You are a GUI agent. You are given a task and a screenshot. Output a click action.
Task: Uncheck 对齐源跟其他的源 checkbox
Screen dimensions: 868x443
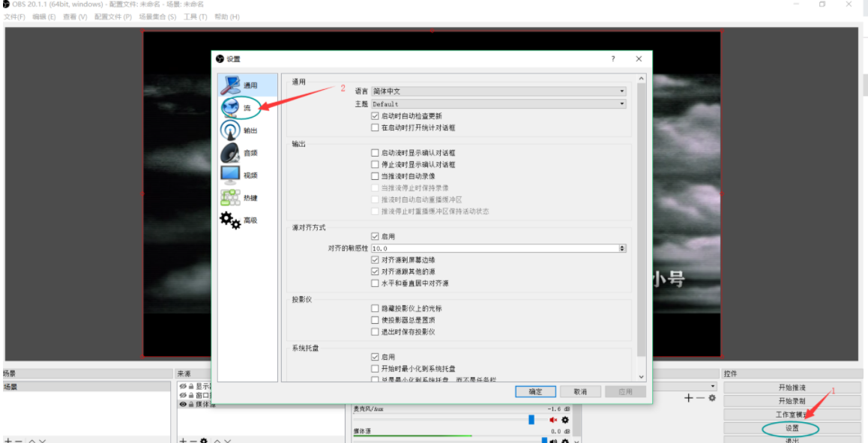pos(376,272)
